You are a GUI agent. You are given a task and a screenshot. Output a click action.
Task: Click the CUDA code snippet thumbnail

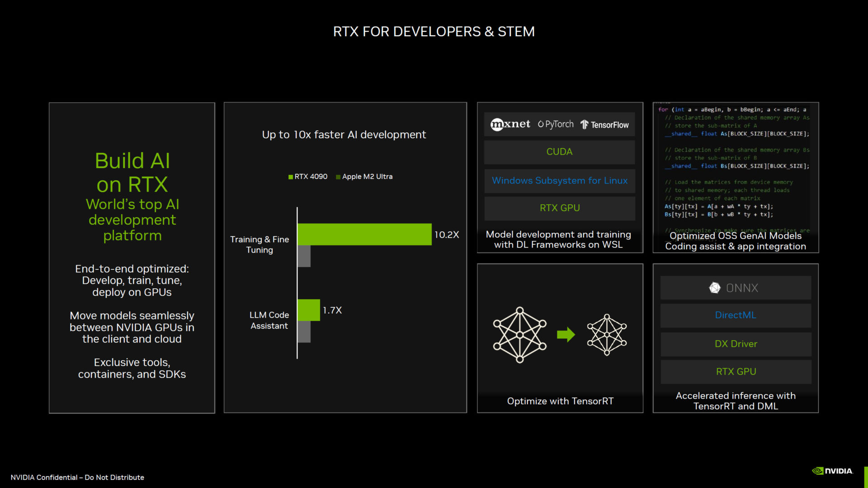tap(735, 167)
